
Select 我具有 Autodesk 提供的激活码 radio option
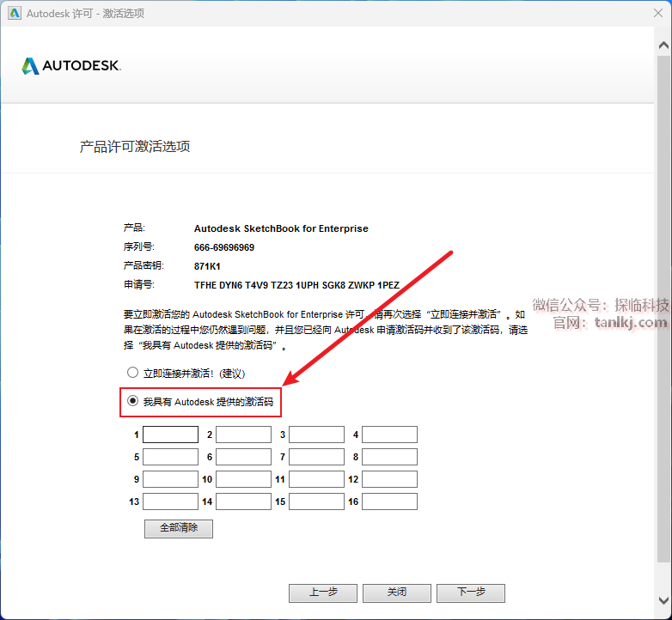[132, 401]
